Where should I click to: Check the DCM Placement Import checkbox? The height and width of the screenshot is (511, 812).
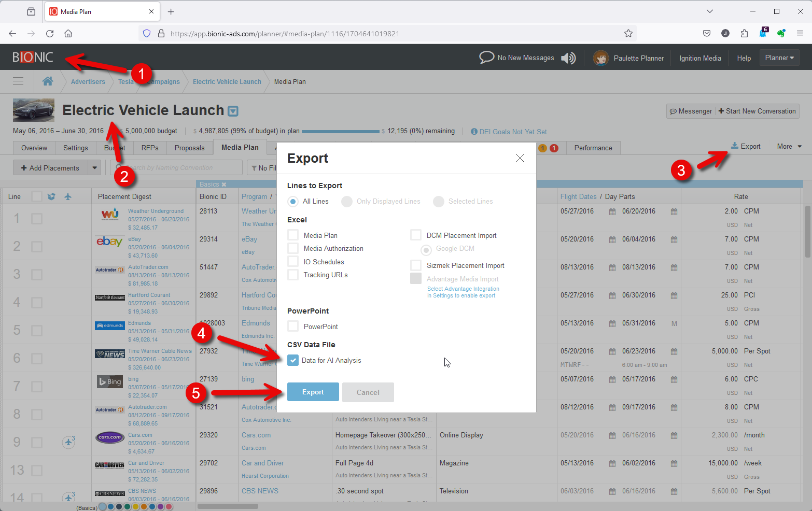(x=416, y=235)
